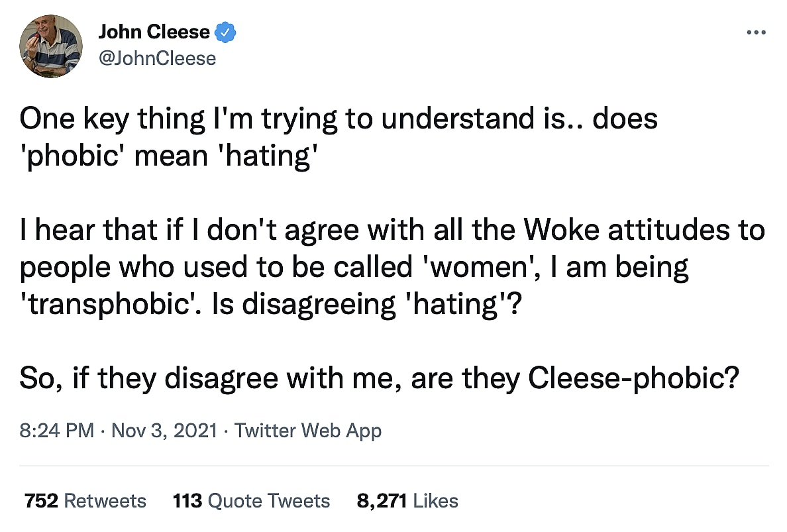Click the 8:24 PM timestamp
This screenshot has width=787, height=532.
56,431
